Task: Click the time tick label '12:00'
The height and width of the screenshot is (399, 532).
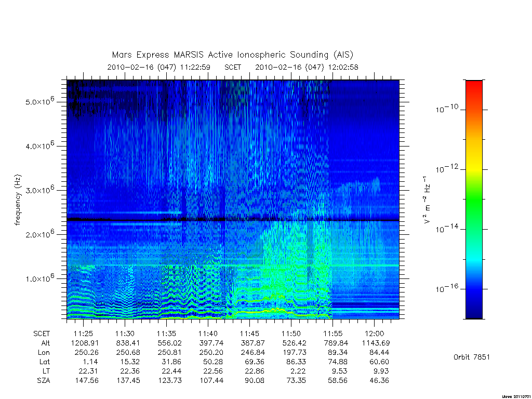Action: pos(375,334)
